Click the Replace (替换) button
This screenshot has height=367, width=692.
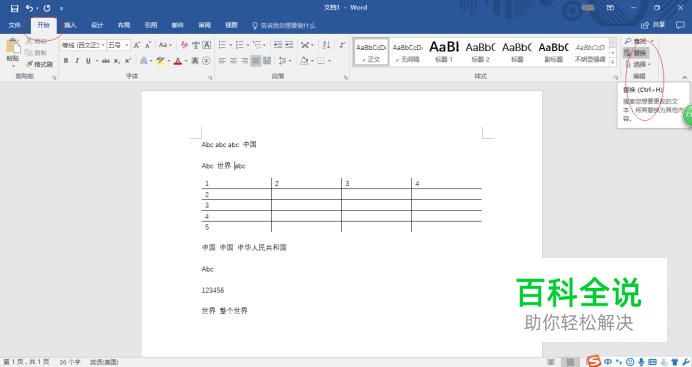click(x=636, y=53)
